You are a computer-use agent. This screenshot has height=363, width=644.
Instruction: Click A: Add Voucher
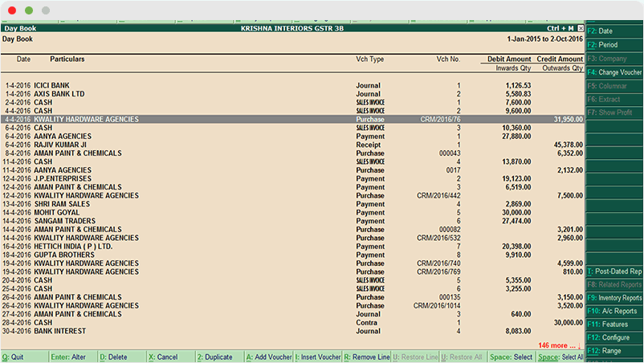(x=268, y=357)
